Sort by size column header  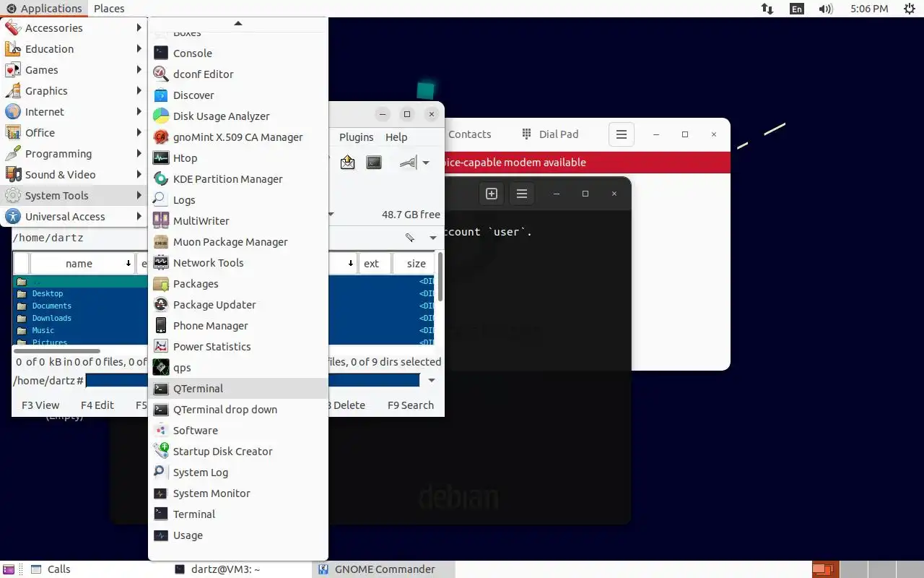414,264
